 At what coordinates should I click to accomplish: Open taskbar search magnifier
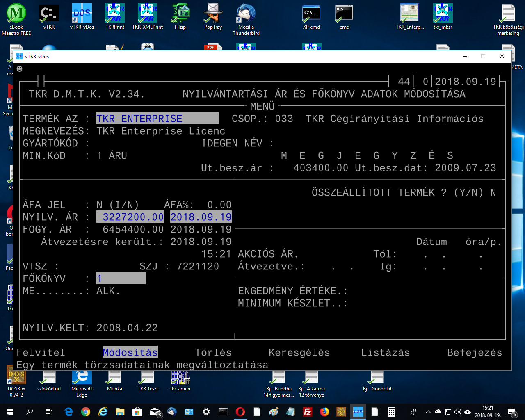pyautogui.click(x=30, y=412)
